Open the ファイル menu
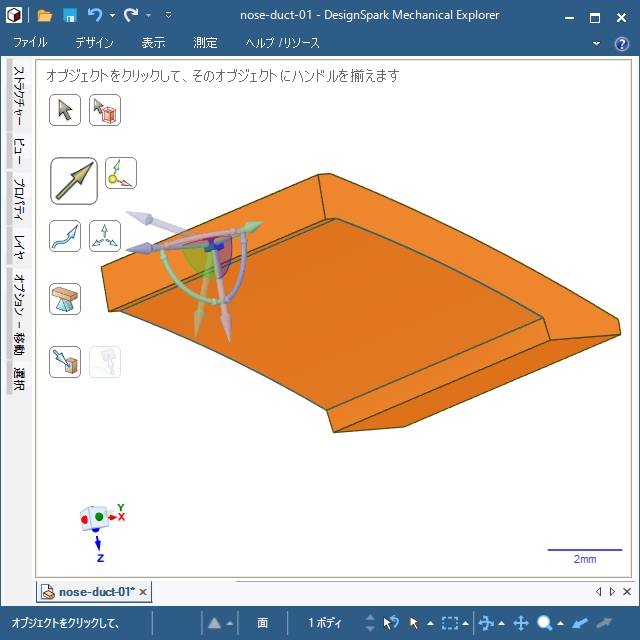Image resolution: width=640 pixels, height=640 pixels. (x=30, y=43)
